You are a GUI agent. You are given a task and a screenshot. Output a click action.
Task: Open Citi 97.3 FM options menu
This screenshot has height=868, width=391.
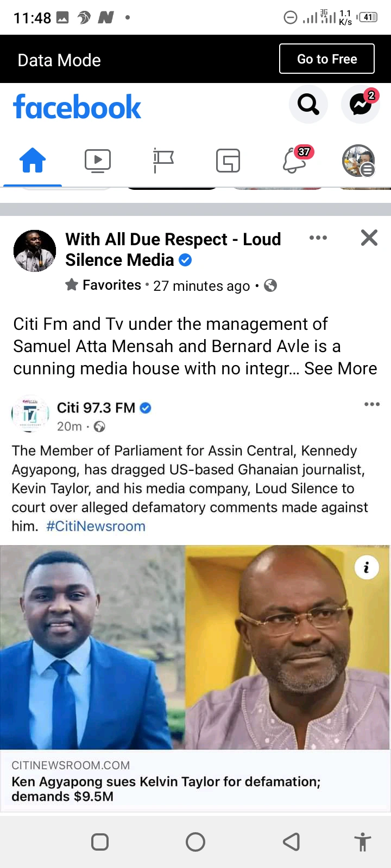[x=372, y=404]
